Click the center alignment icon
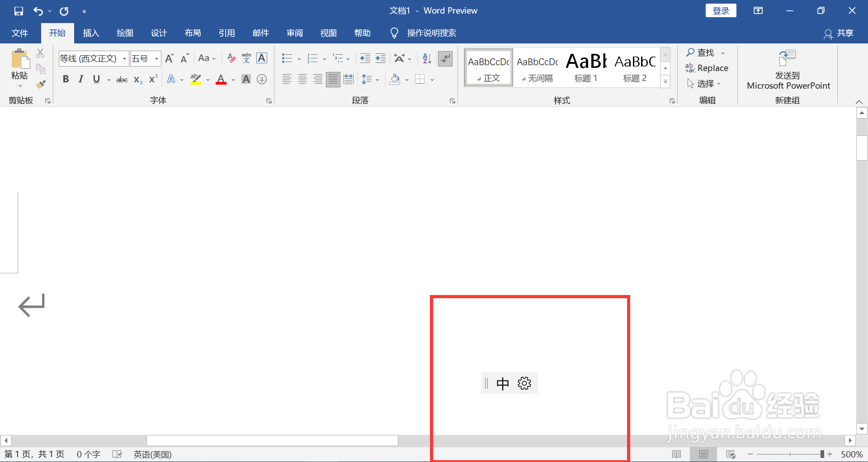Viewport: 868px width, 462px height. coord(302,79)
